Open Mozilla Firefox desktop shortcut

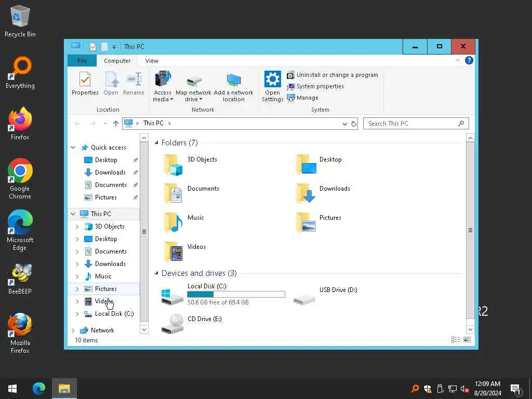(x=20, y=333)
